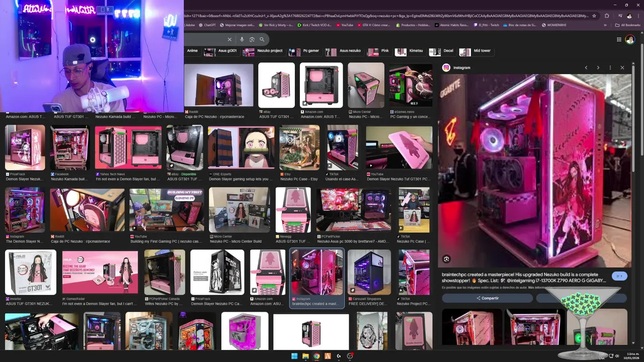Open File Explorer from the taskbar
The image size is (644, 362).
pos(305,356)
